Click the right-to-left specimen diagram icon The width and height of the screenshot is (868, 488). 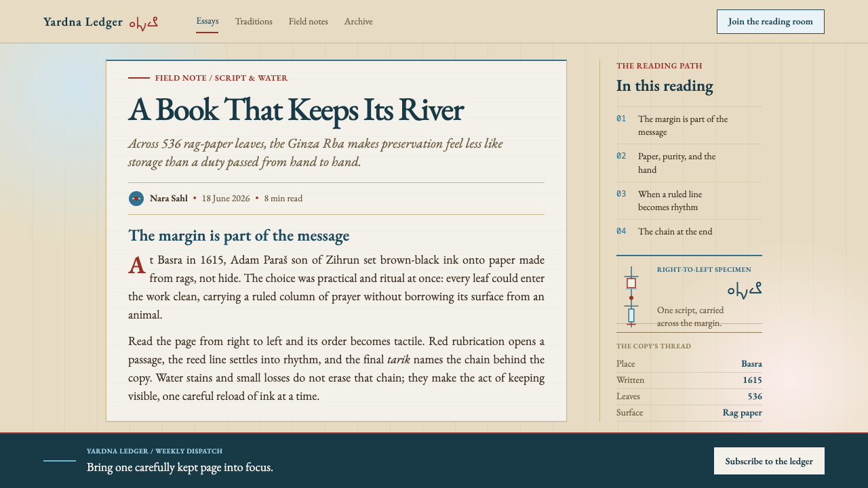631,296
